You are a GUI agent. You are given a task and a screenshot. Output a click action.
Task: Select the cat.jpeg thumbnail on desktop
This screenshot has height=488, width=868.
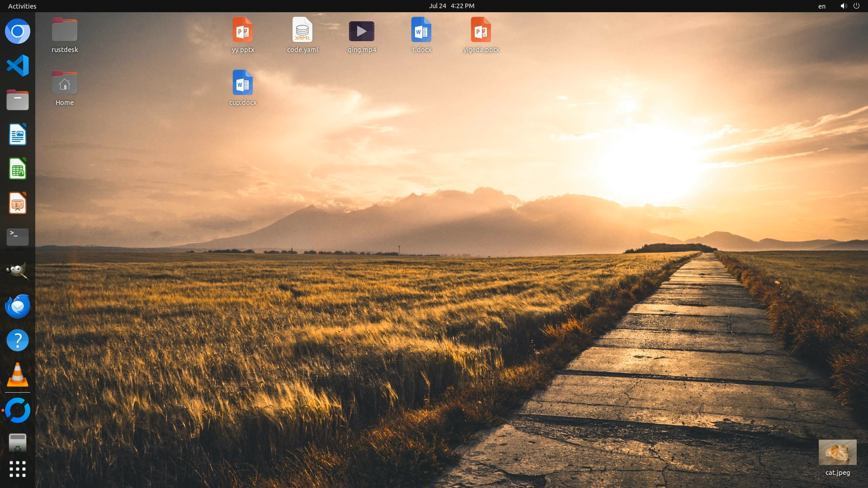(x=837, y=452)
